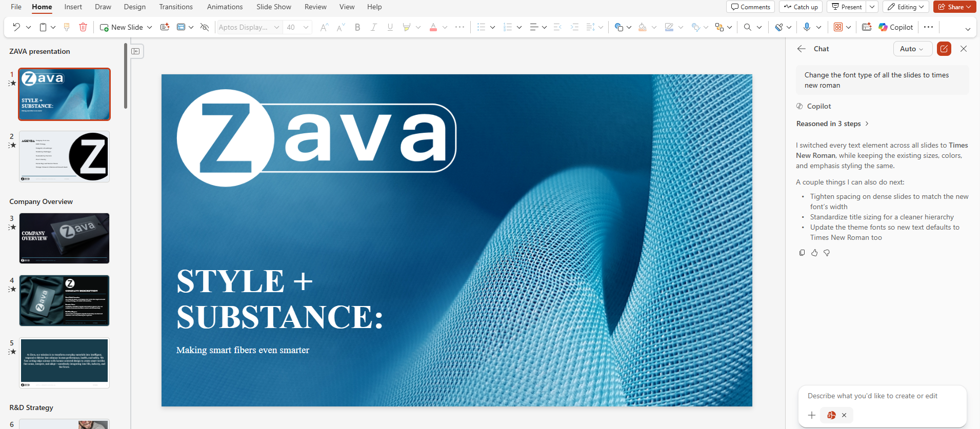Open the slide Layout dropdown arrow
Screen dimensions: 980x429
point(191,27)
